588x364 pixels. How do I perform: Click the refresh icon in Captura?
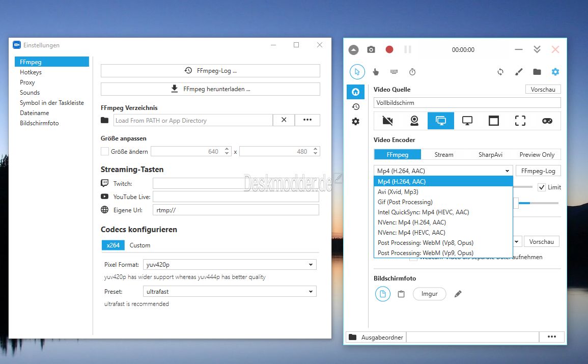(500, 72)
